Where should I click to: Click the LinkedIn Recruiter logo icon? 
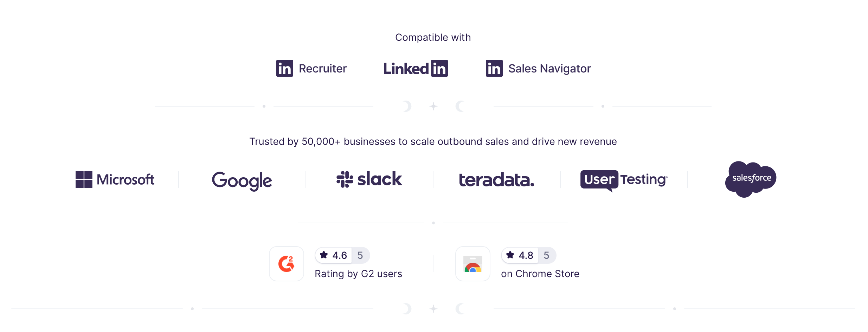pos(284,68)
